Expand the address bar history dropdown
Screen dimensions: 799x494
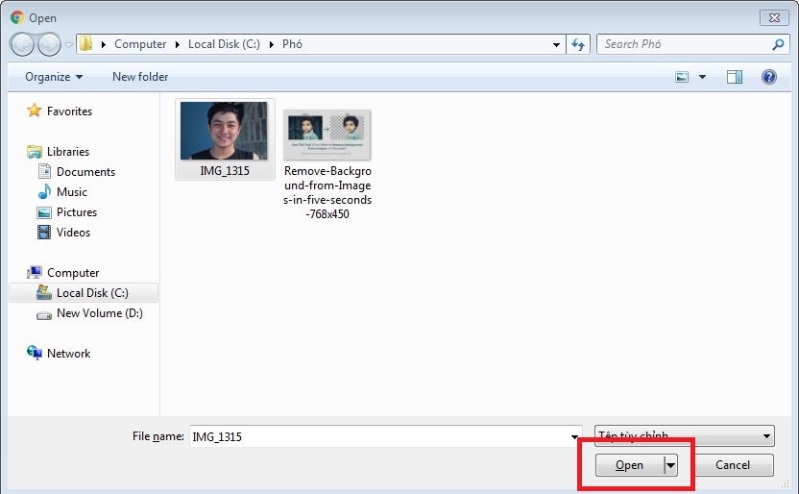click(556, 45)
